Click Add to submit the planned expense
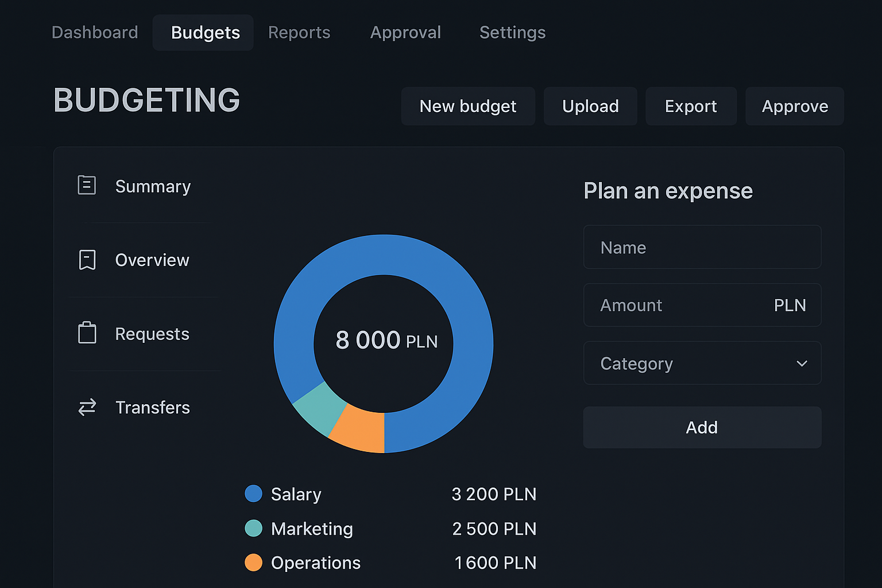 [x=702, y=427]
